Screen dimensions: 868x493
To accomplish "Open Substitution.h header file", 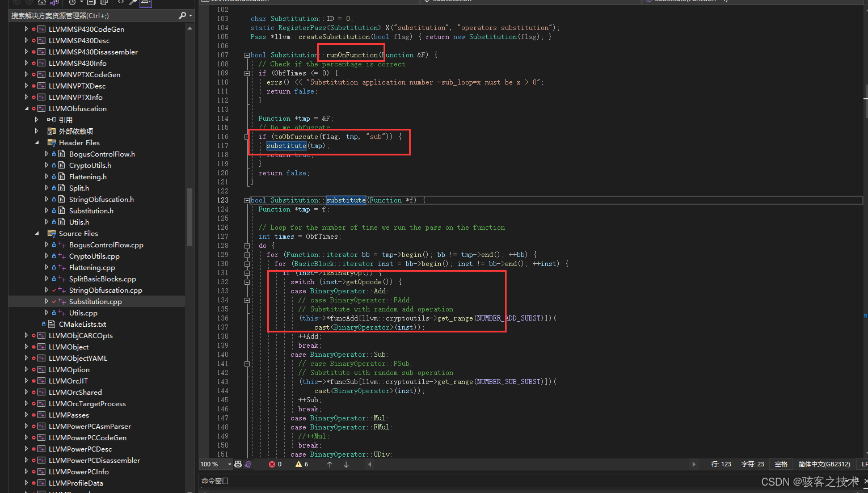I will 91,210.
